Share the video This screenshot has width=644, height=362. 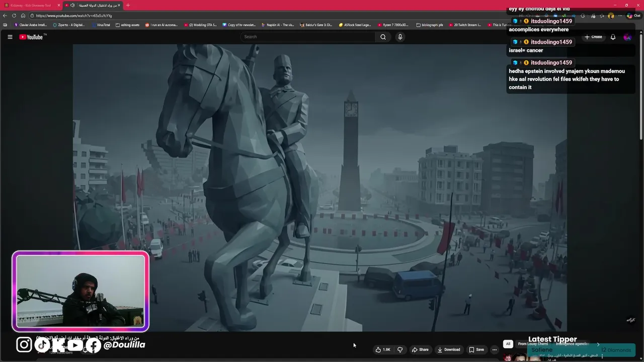[420, 349]
